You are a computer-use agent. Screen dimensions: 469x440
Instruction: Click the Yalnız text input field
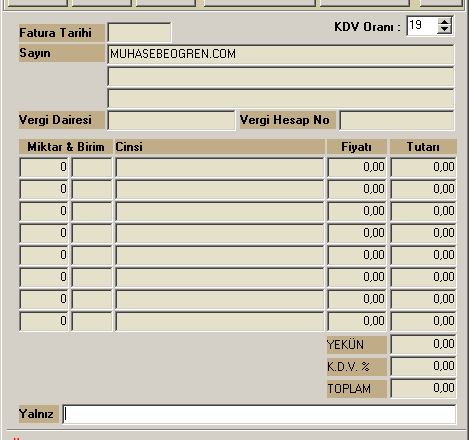coord(259,414)
